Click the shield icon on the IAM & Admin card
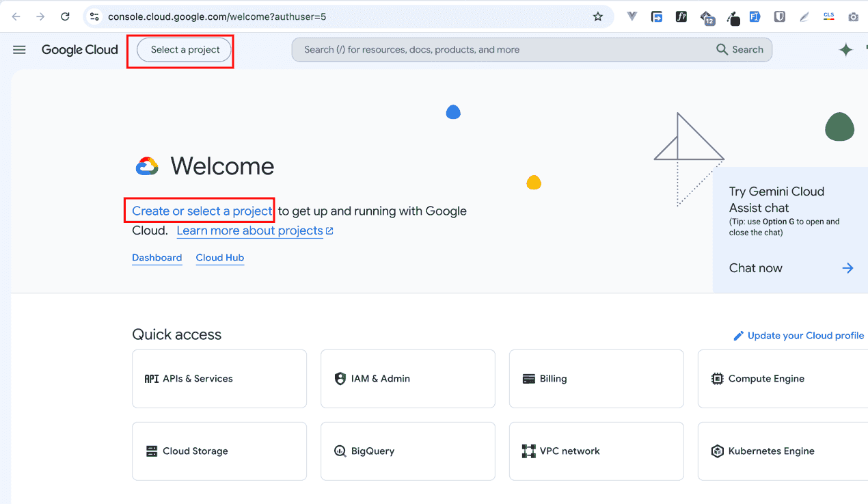The image size is (868, 504). click(x=340, y=379)
